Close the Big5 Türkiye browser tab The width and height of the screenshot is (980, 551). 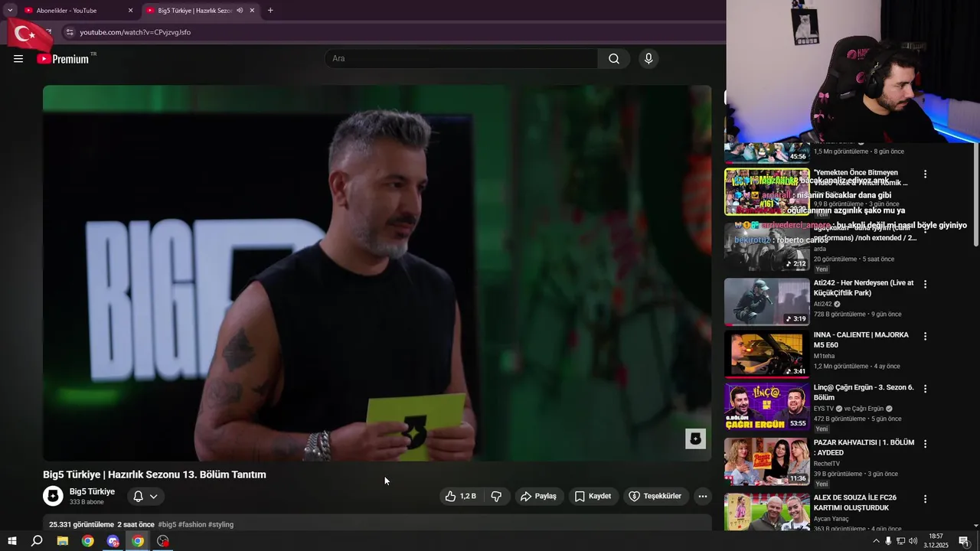252,11
